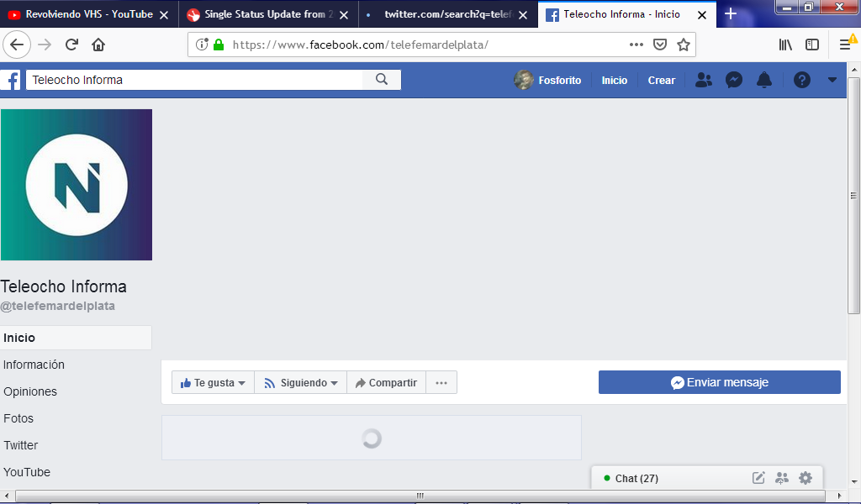Compose a new chat message icon

pos(758,478)
